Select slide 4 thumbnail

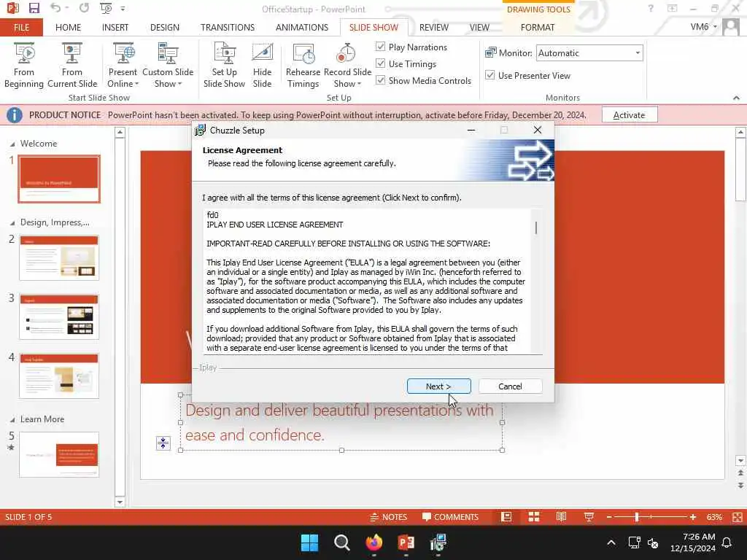tap(59, 376)
